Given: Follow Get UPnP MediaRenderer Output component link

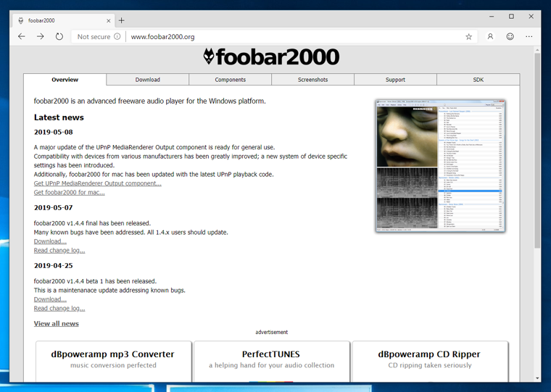Looking at the screenshot, I should point(98,183).
